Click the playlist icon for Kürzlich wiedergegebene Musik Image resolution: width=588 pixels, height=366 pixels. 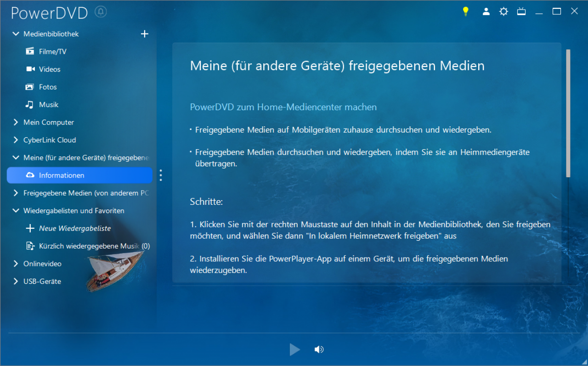30,246
